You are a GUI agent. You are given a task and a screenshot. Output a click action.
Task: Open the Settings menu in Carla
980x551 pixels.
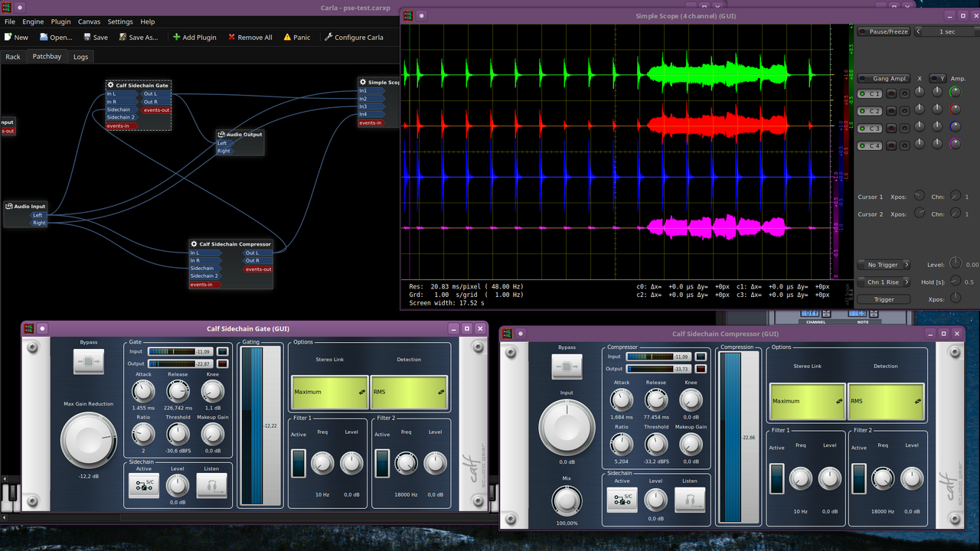120,21
